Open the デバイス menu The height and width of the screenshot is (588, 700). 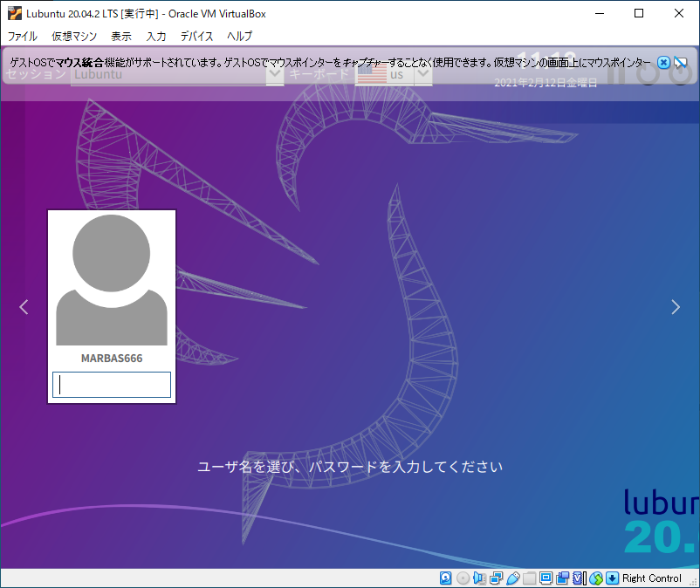(x=196, y=36)
